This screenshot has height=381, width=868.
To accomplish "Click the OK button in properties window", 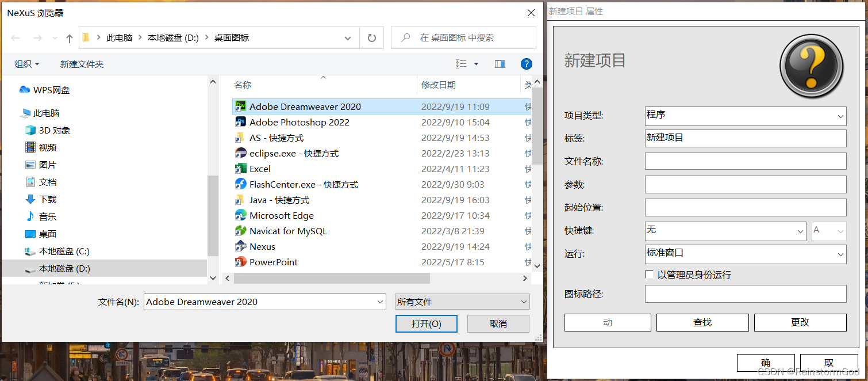I will 766,363.
